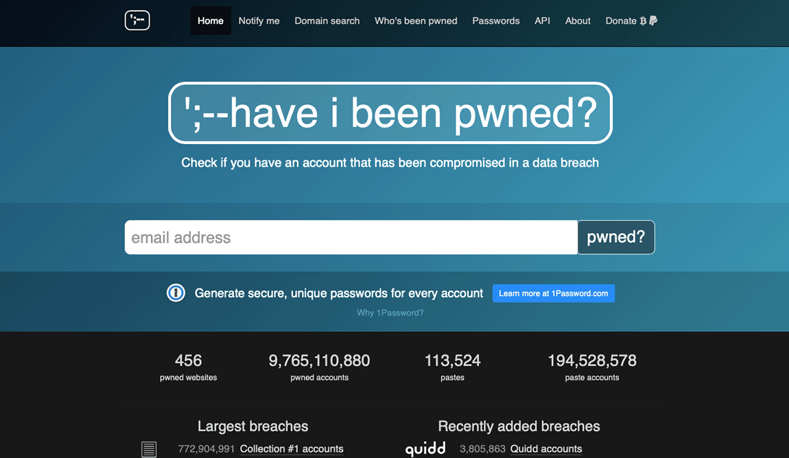Click the HIBP logo icon in navbar
Image resolution: width=789 pixels, height=458 pixels.
pyautogui.click(x=137, y=20)
